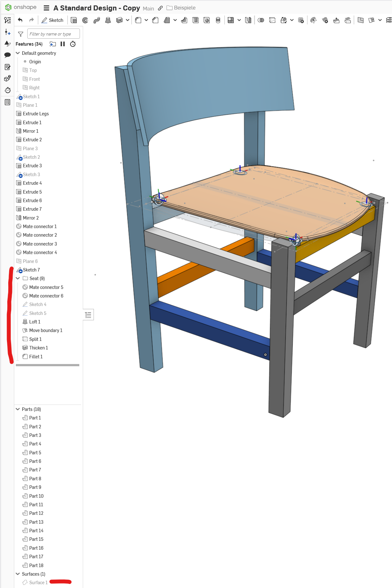
Task: Select the hidden Plane 6 feature
Action: tap(30, 261)
